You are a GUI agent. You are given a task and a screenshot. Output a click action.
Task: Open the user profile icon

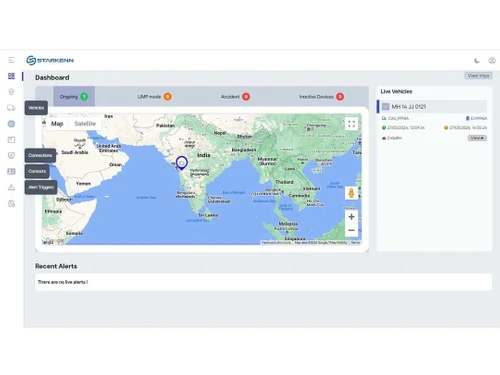pos(492,60)
